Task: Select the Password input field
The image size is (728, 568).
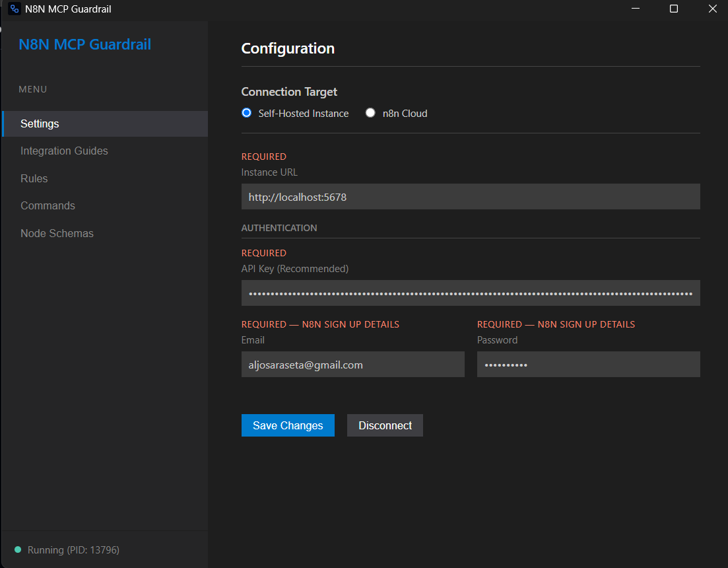Action: 588,364
